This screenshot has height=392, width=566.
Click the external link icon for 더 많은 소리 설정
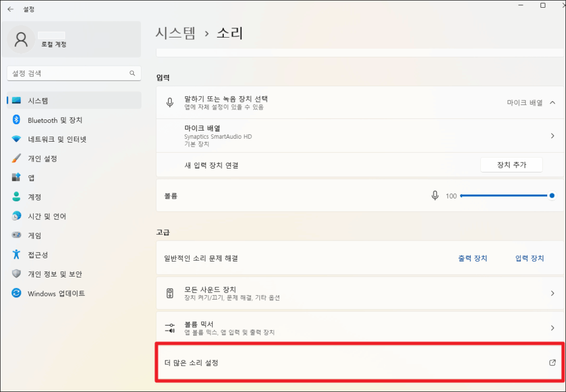(x=552, y=362)
